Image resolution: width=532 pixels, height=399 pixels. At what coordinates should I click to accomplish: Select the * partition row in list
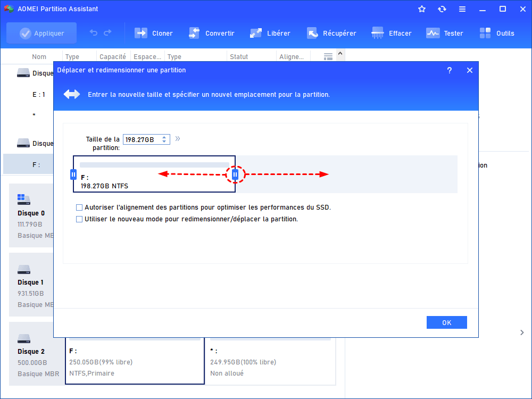tap(29, 115)
